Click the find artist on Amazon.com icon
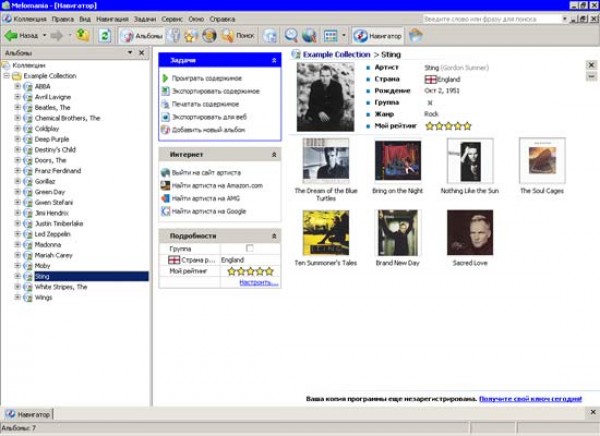The width and height of the screenshot is (600, 436). [x=165, y=185]
